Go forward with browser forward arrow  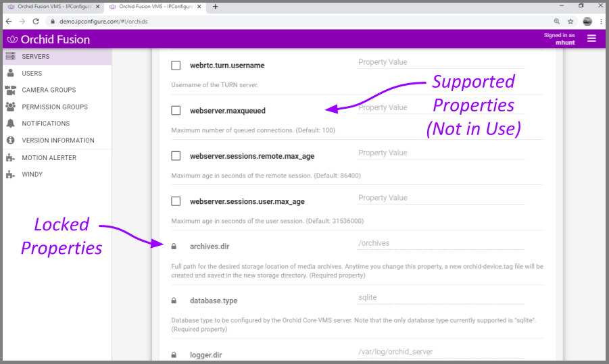22,22
